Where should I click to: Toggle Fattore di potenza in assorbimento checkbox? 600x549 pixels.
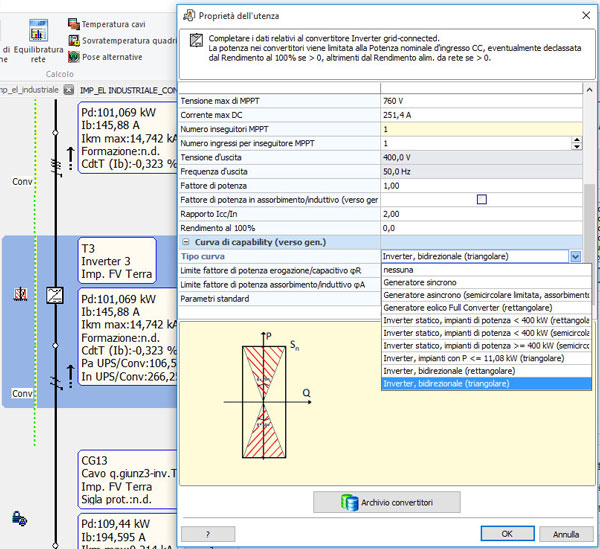[482, 199]
